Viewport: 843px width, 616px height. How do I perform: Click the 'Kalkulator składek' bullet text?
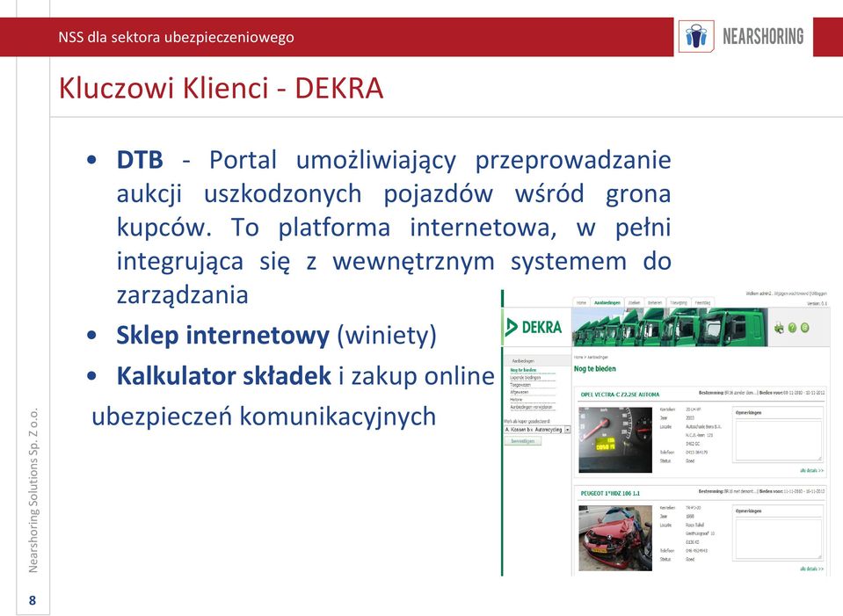(223, 376)
